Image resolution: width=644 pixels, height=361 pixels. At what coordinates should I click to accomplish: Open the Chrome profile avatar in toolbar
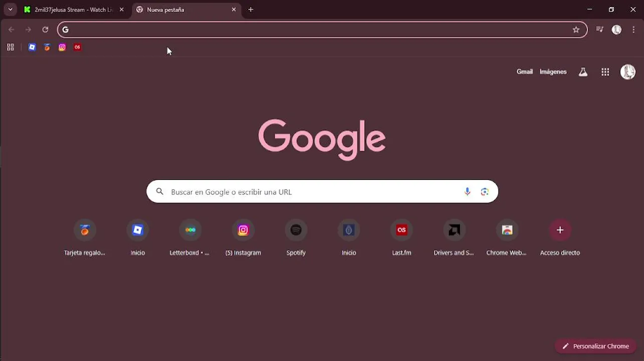616,30
